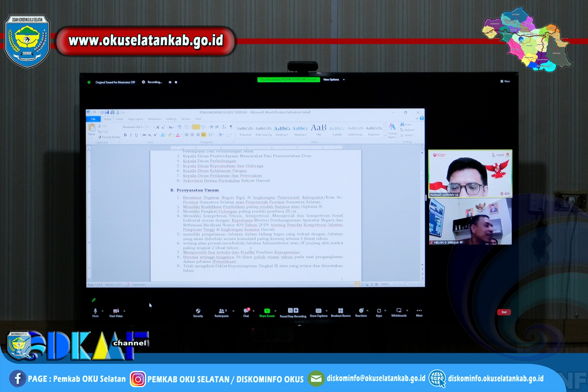Open the Reactions menu icon
Screen dimensions: 588x392
pos(361,311)
